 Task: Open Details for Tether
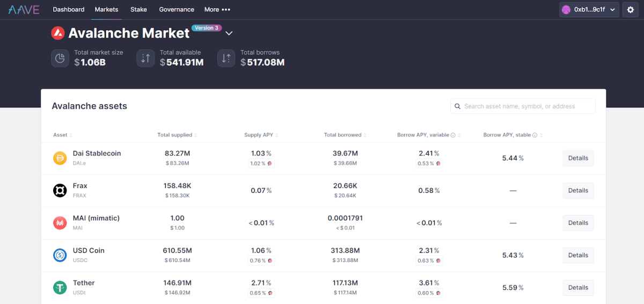(578, 287)
